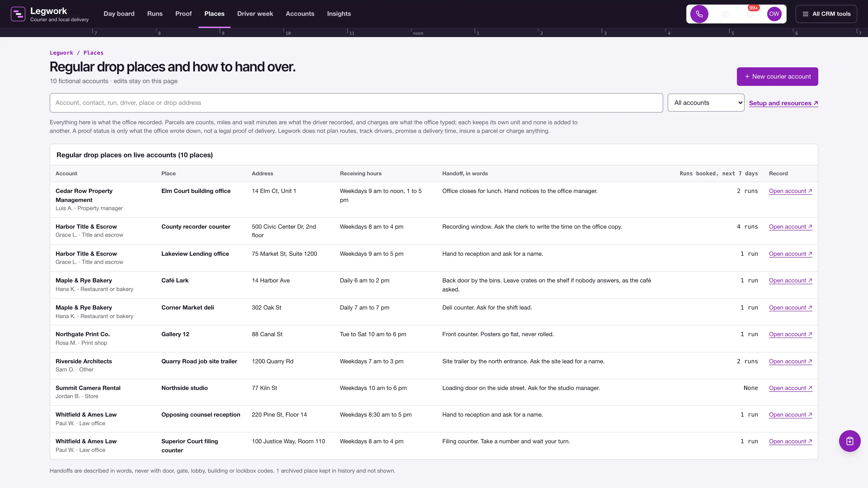Open account for Lakeview Lending office
This screenshot has width=868, height=488.
click(x=790, y=254)
